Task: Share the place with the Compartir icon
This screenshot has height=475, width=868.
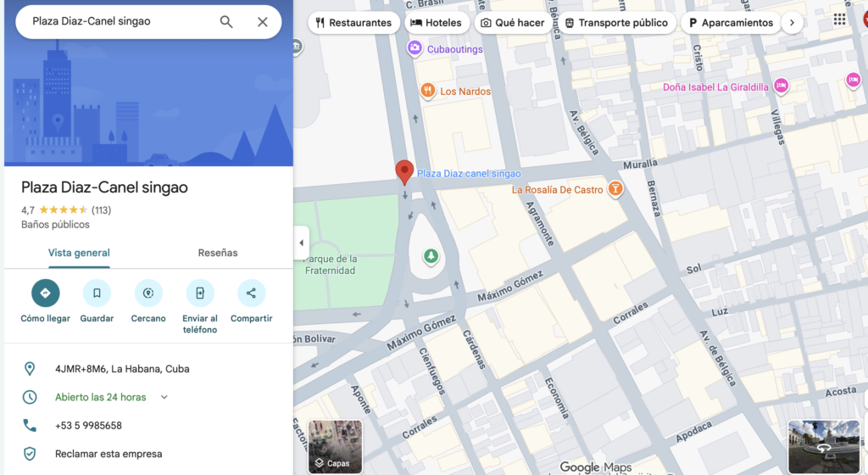Action: 251,293
